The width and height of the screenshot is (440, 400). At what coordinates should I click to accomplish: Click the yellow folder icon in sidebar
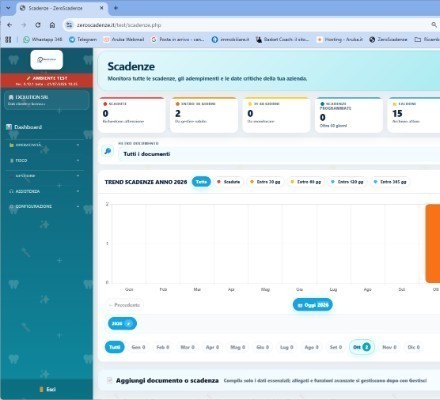click(12, 145)
